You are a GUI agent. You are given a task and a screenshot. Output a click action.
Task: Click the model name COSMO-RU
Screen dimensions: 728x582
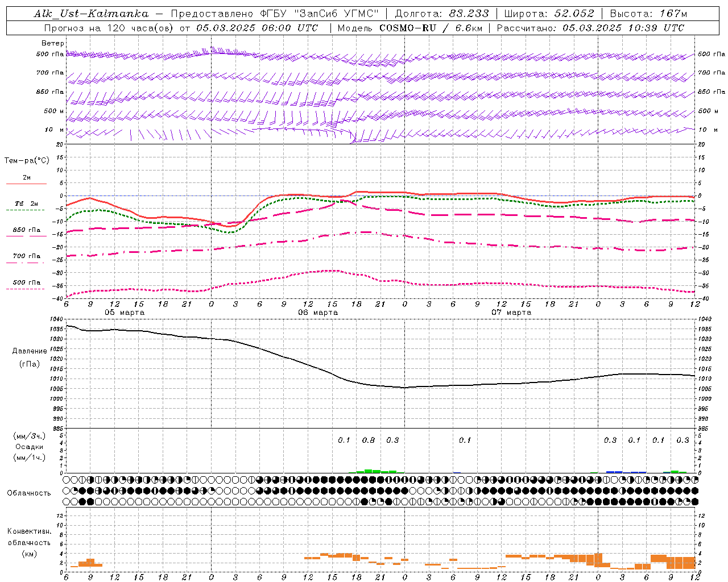click(x=407, y=28)
